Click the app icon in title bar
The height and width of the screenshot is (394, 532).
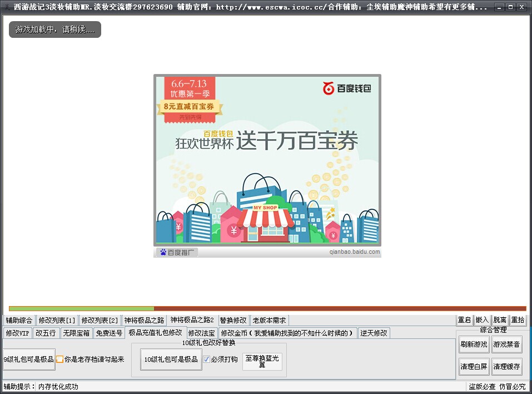click(x=7, y=7)
